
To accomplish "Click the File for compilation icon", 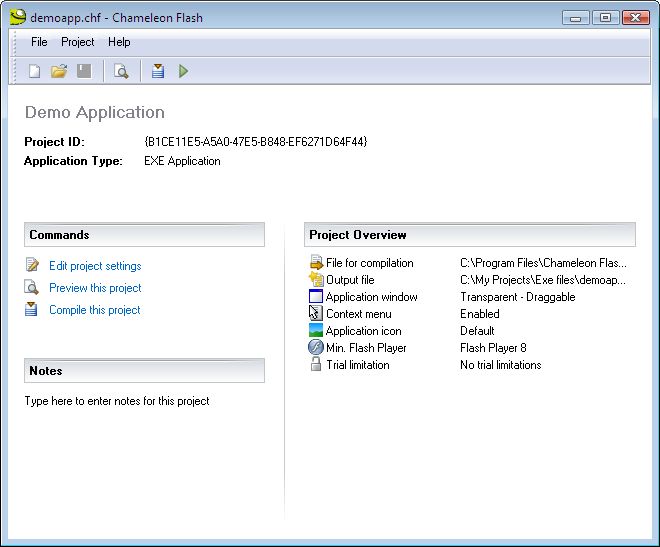I will point(316,263).
